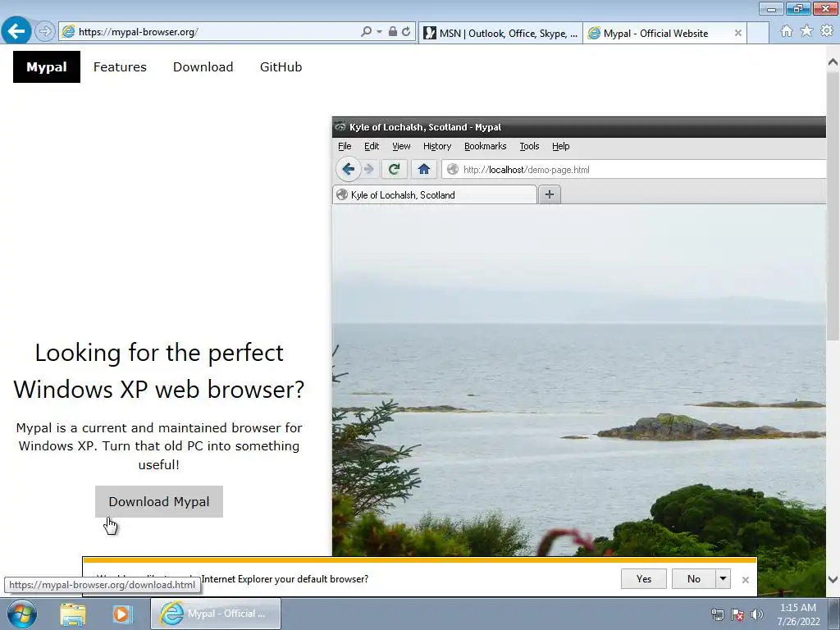Click the taskbar clock showing 1:15 AM
Viewport: 840px width, 630px height.
click(x=798, y=614)
